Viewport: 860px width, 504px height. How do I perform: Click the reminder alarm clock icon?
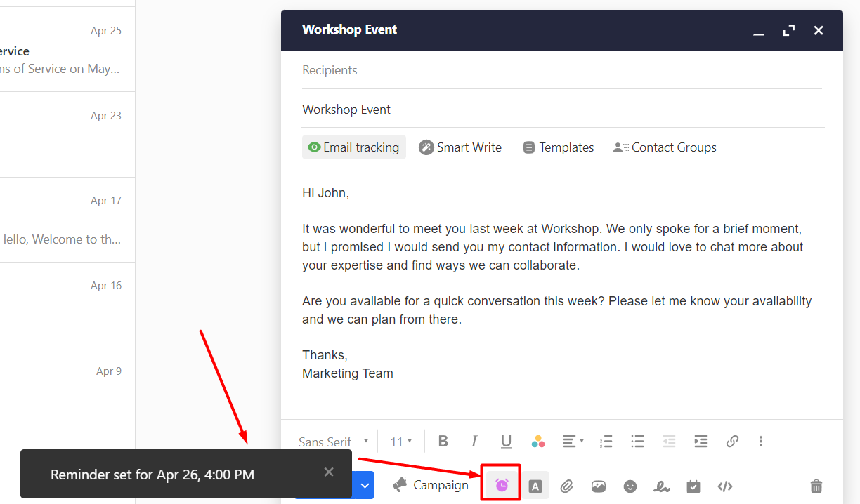click(x=502, y=485)
